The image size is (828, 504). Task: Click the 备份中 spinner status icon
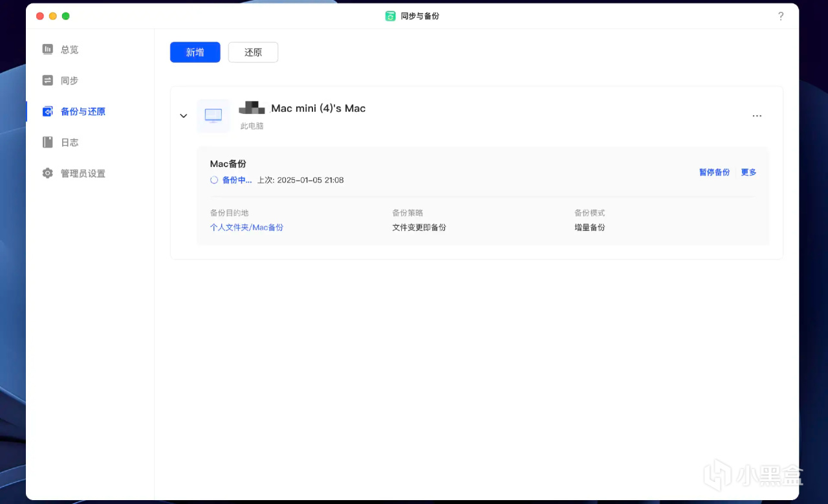coord(214,180)
